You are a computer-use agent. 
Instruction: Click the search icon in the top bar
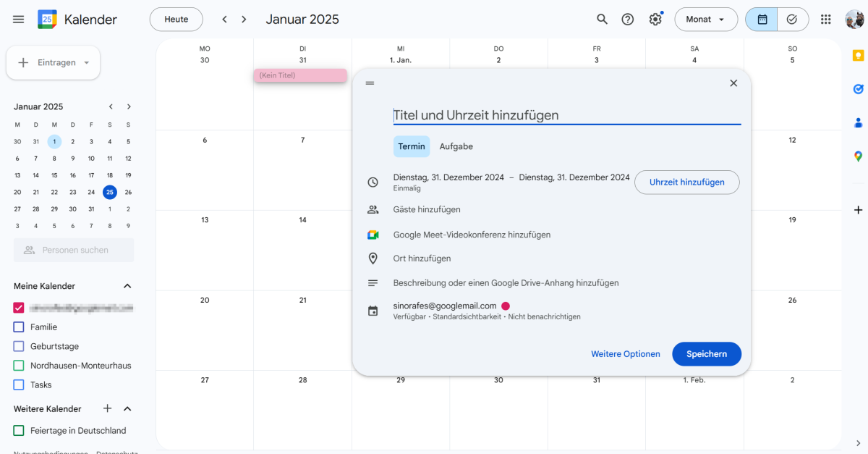[x=602, y=20]
